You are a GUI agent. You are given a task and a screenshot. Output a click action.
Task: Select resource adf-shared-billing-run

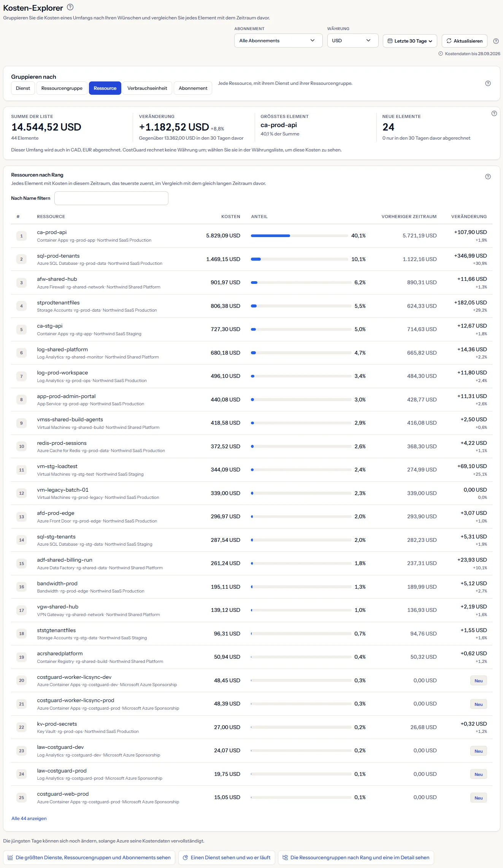(65, 560)
